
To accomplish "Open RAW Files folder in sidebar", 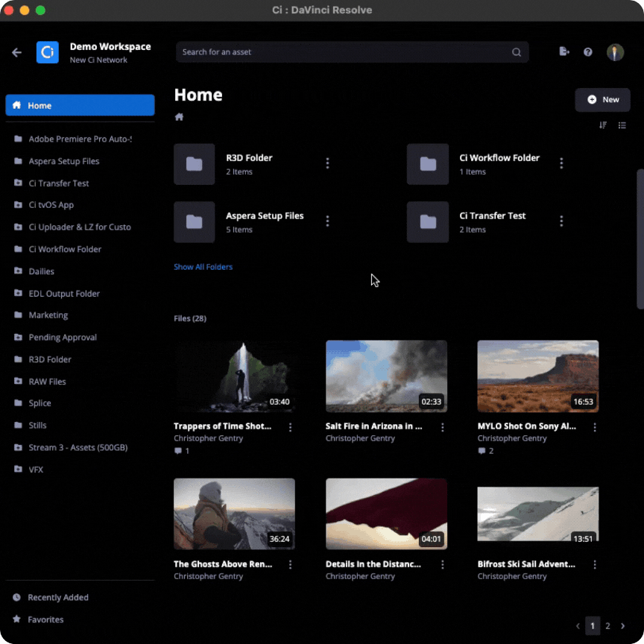I will (x=40, y=382).
